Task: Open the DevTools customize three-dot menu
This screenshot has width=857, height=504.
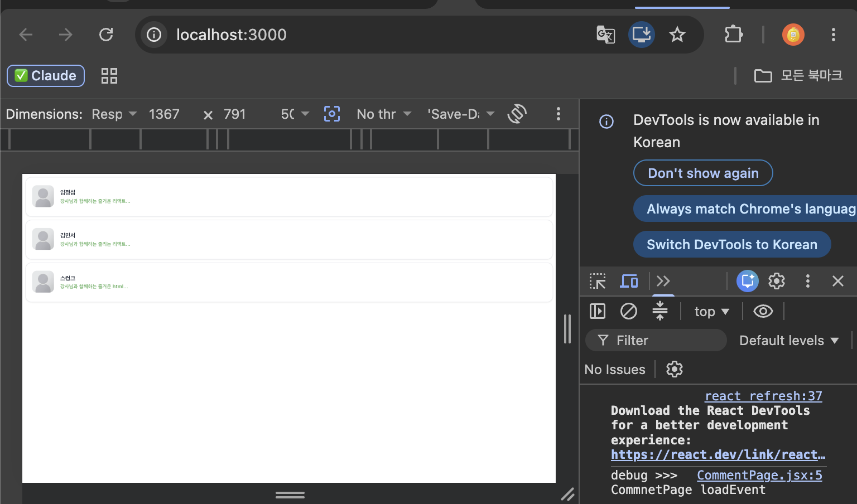Action: (x=807, y=281)
